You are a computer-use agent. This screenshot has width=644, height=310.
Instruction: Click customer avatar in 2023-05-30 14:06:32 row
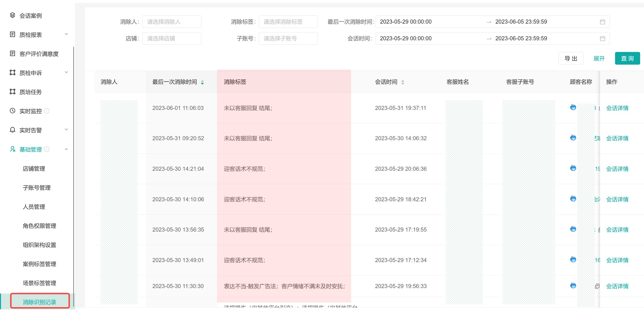573,138
